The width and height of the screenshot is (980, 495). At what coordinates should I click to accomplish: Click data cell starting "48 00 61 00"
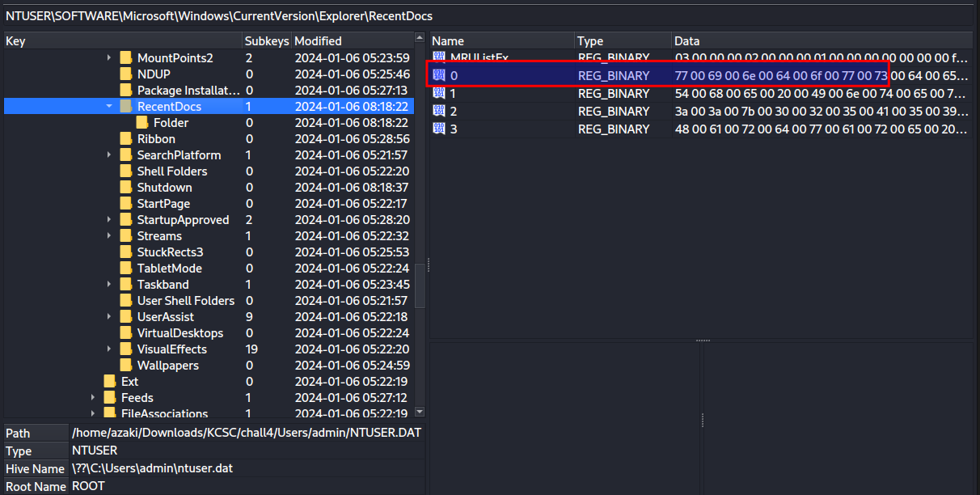point(822,129)
